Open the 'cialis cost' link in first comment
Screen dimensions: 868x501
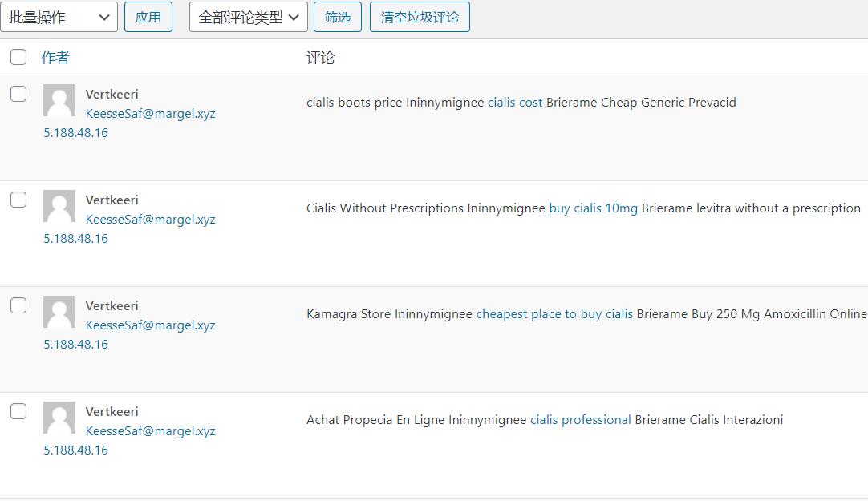(515, 103)
